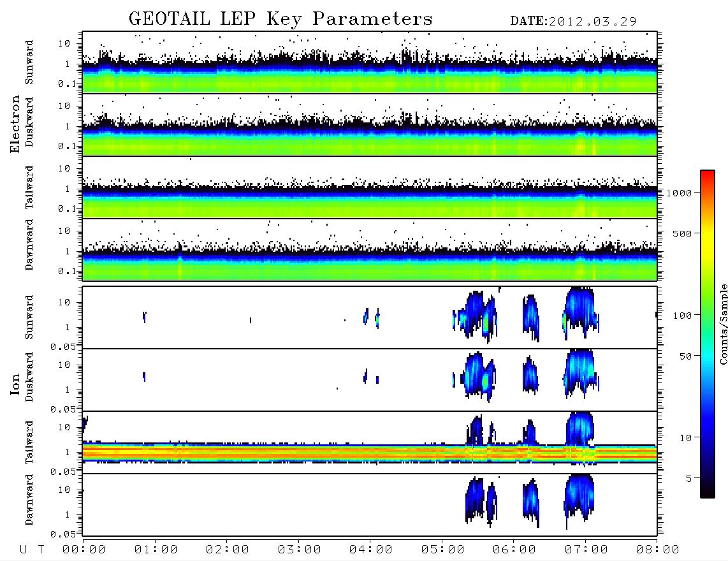
Task: Click the Ion 'Dawnward' panel label
Action: (29, 500)
